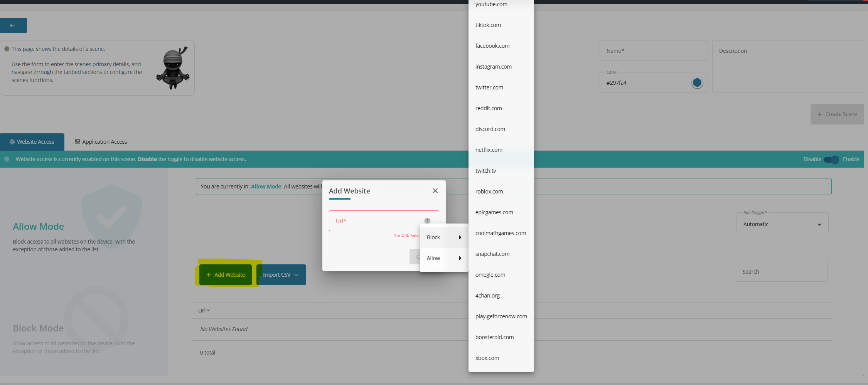Choose omegle.com in the submenu
The height and width of the screenshot is (385, 868).
tap(501, 275)
